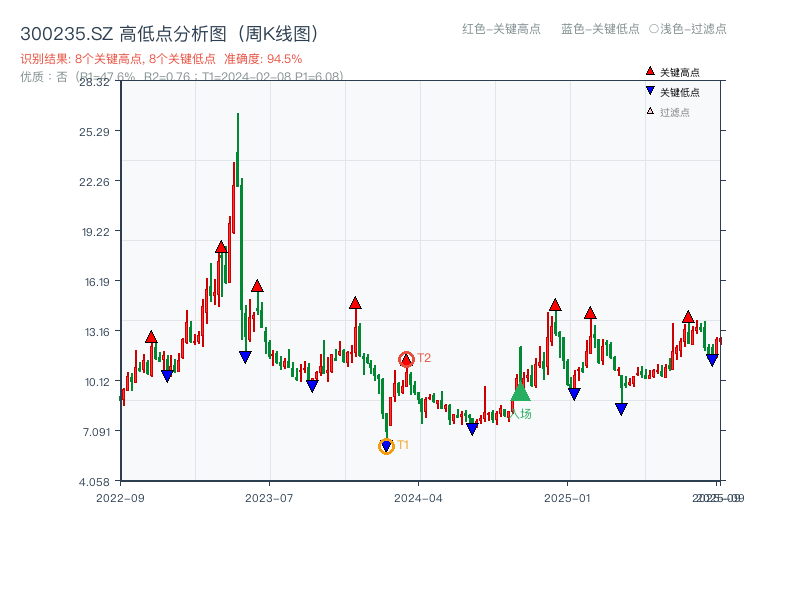
Task: Click the green 入场 entry triangle
Action: (x=522, y=396)
